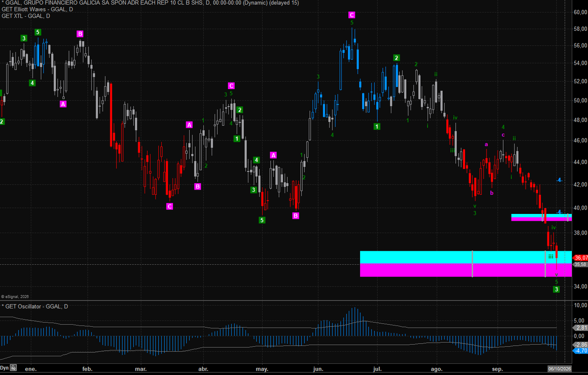The height and width of the screenshot is (375, 588).
Task: Click the Dyn scaling mode label
Action: coord(4,368)
